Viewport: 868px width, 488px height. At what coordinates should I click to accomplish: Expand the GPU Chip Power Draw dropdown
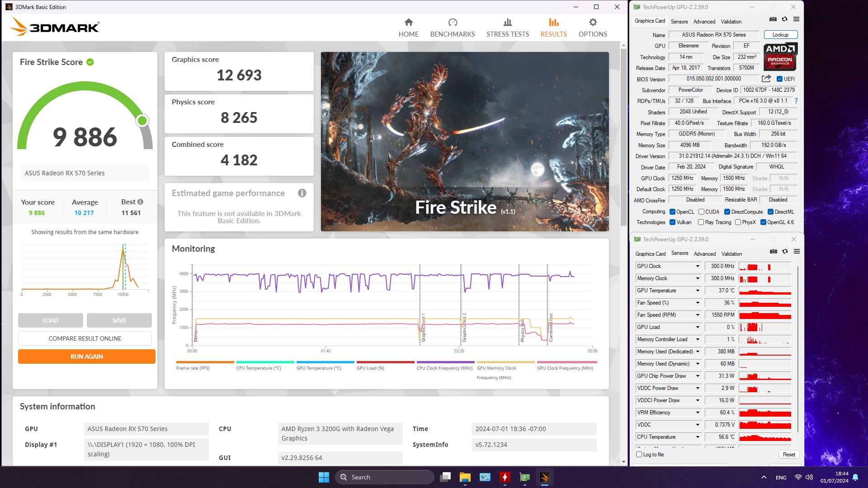[x=698, y=376]
